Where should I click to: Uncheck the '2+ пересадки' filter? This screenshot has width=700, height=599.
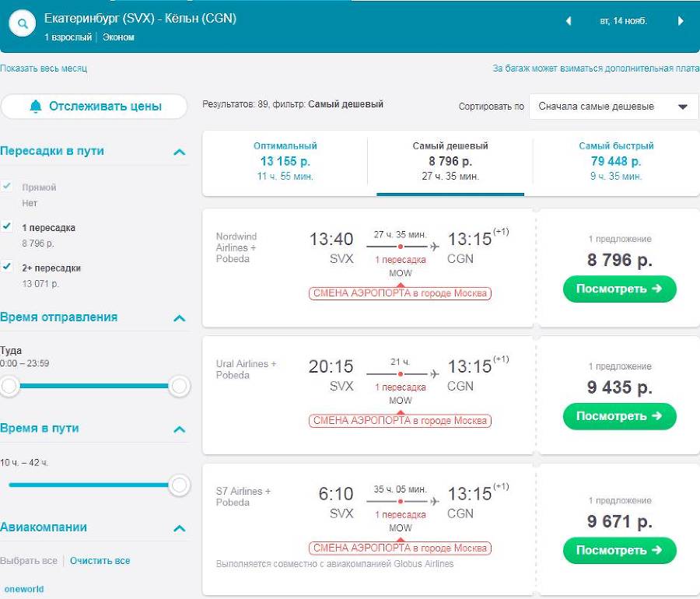click(8, 267)
